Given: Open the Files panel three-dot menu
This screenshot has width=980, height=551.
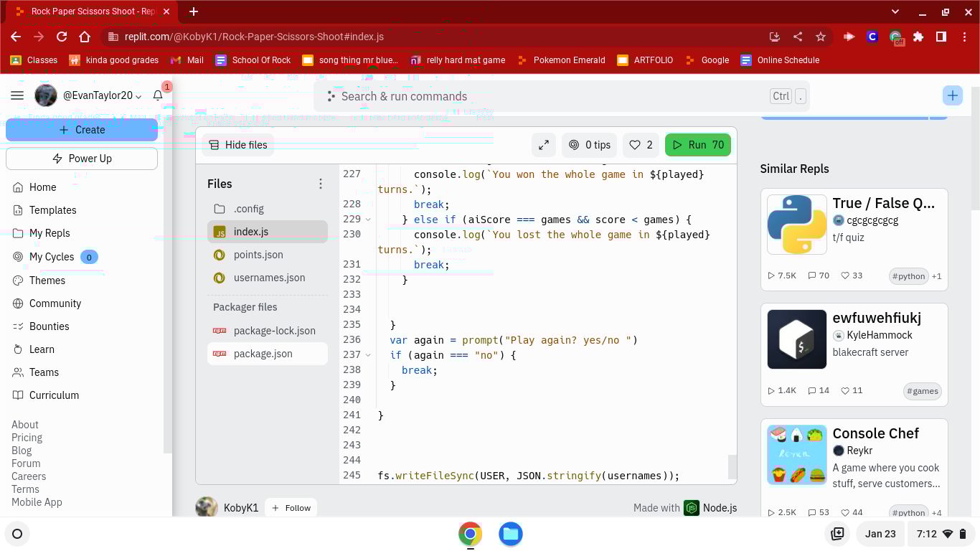Looking at the screenshot, I should pos(321,184).
